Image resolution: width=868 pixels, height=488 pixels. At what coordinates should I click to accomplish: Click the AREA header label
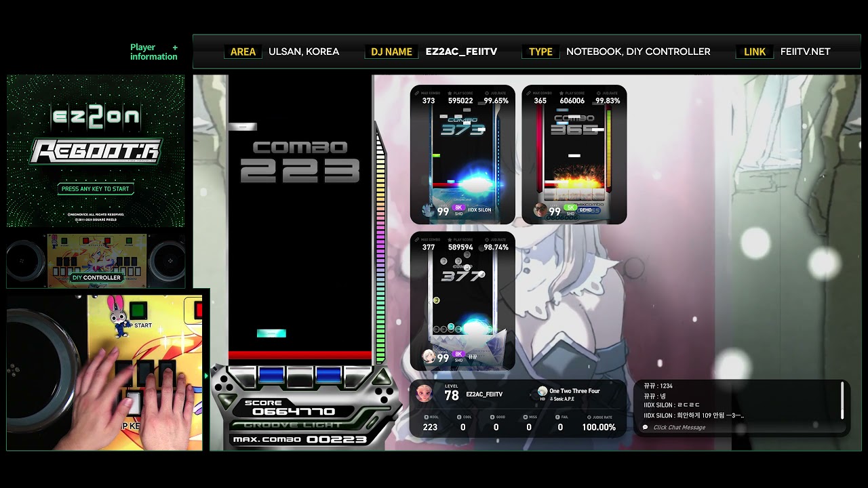tap(243, 52)
